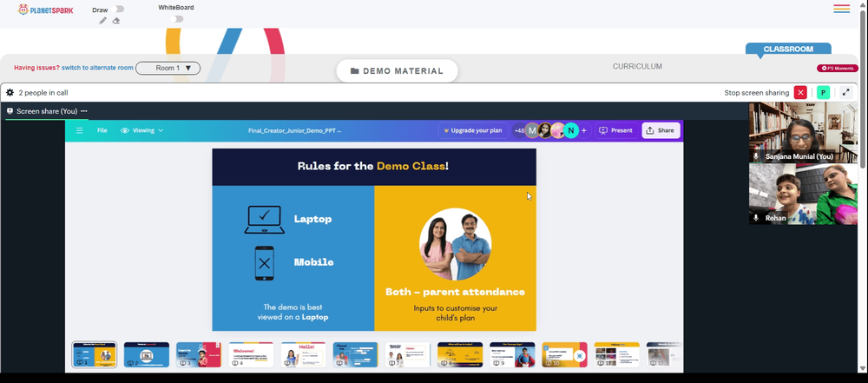Viewport: 868px width, 383px height.
Task: Open the striped hamburger menu
Action: (x=841, y=9)
